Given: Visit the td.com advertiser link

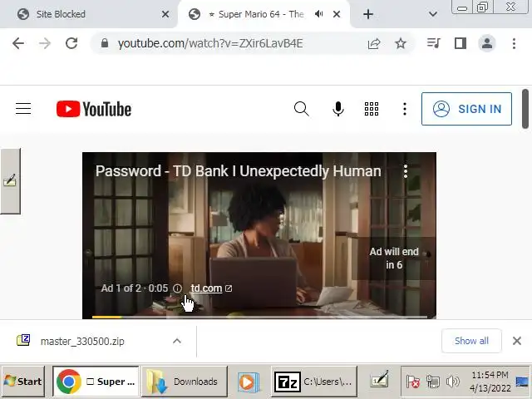Looking at the screenshot, I should [x=211, y=288].
